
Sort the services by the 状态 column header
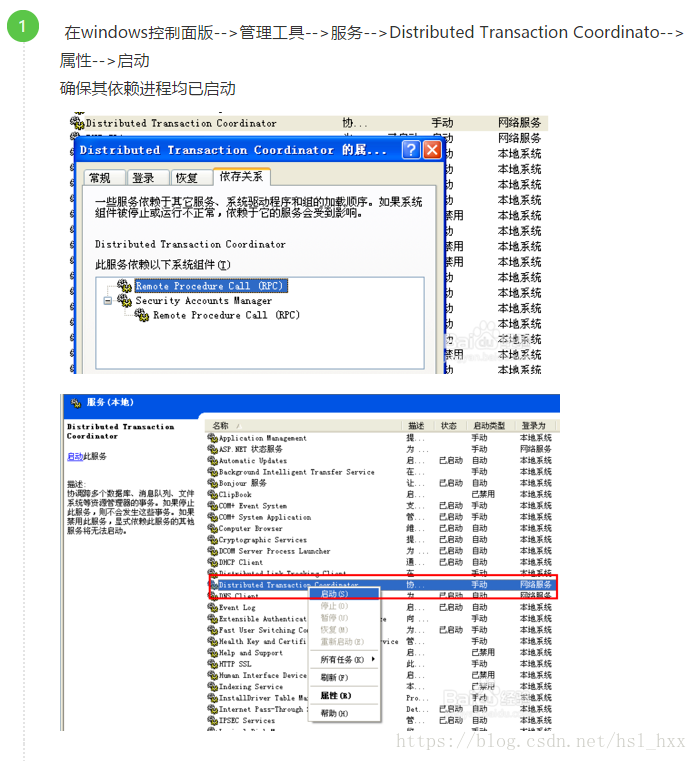click(448, 426)
